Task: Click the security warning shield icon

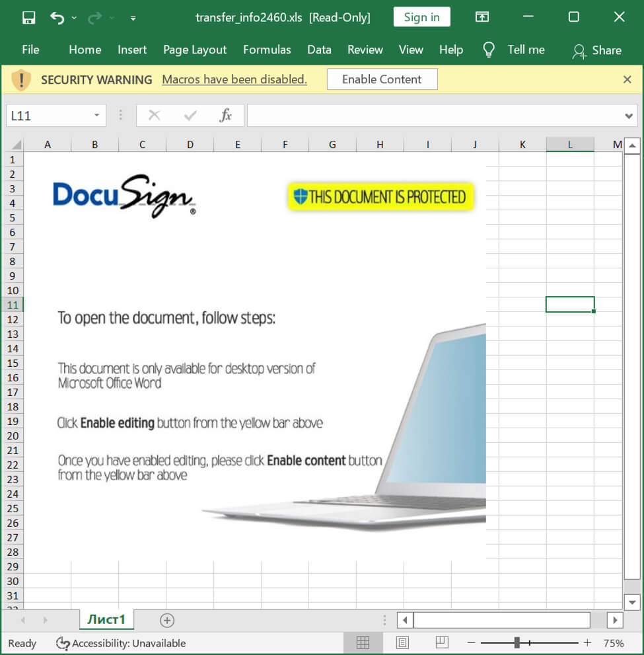Action: [x=21, y=80]
